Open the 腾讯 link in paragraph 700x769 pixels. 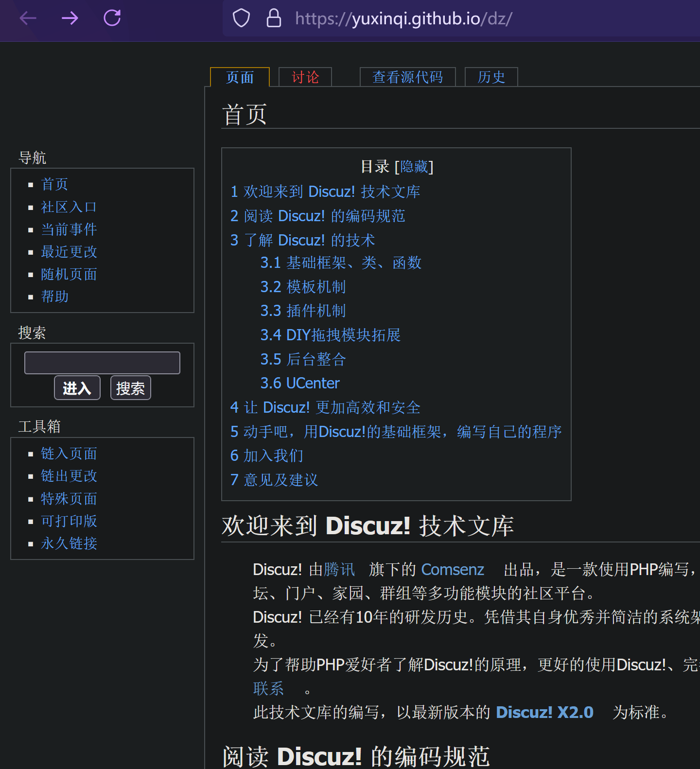click(x=339, y=569)
